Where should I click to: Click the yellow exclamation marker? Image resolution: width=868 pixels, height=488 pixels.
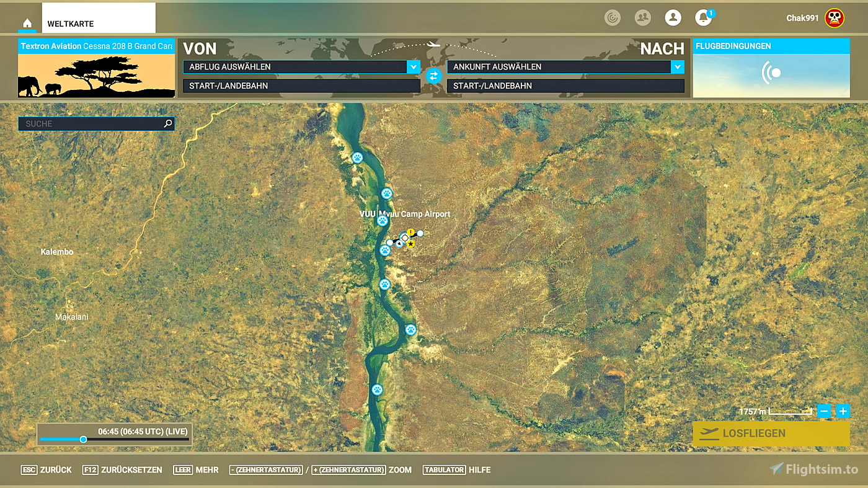point(410,232)
